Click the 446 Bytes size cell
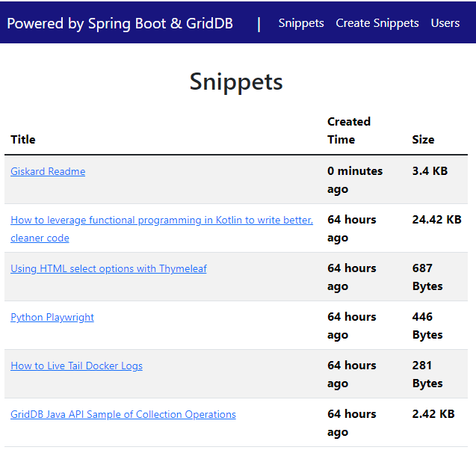476x456 pixels. [x=427, y=325]
